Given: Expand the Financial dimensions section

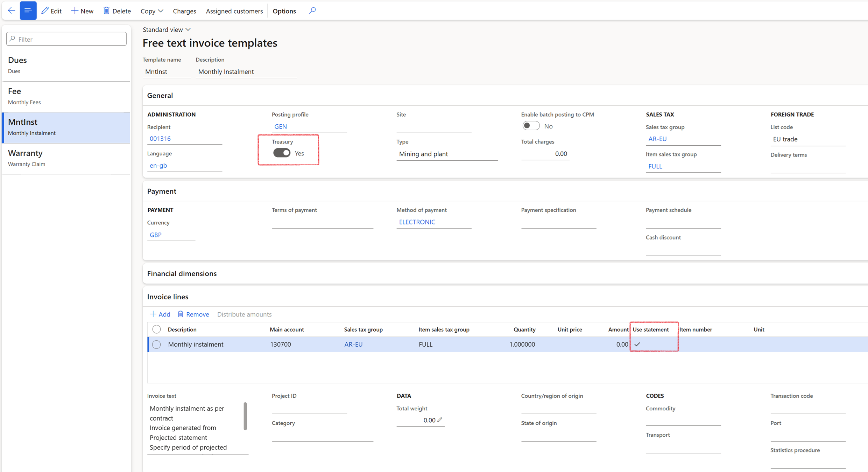Looking at the screenshot, I should [182, 273].
